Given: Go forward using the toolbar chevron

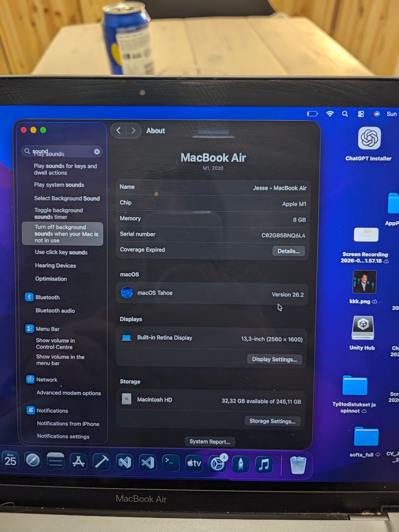Looking at the screenshot, I should [133, 131].
